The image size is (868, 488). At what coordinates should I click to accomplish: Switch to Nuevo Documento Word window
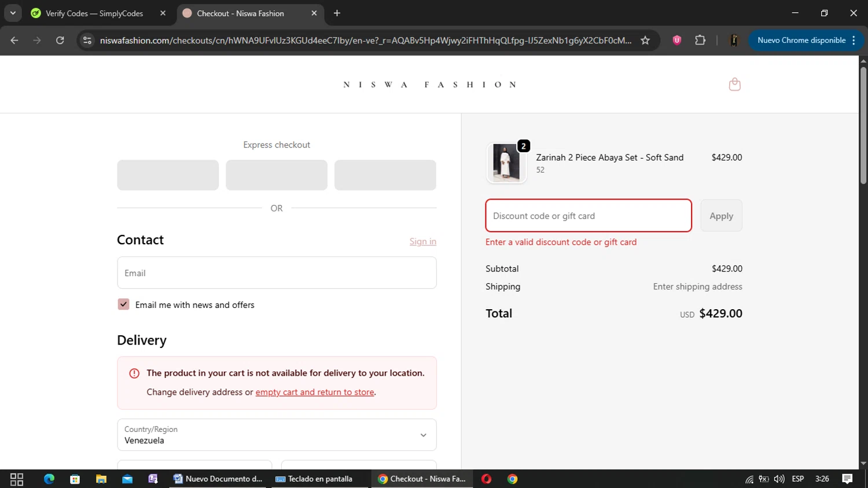point(218,479)
